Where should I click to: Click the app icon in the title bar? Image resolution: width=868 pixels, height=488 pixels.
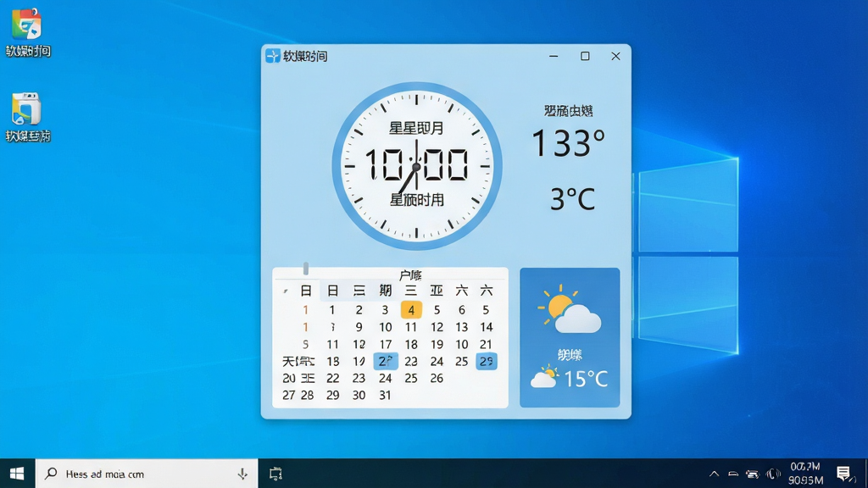pyautogui.click(x=272, y=56)
